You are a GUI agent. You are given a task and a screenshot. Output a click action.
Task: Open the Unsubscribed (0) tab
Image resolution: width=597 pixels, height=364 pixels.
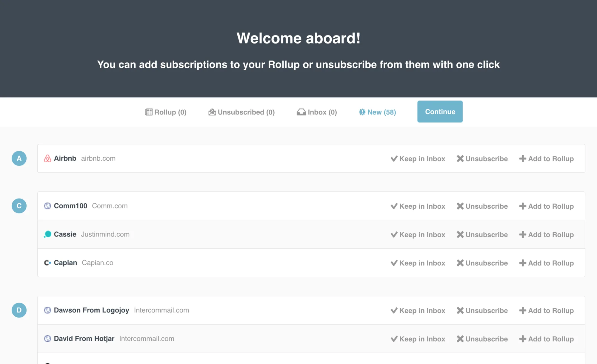click(241, 112)
